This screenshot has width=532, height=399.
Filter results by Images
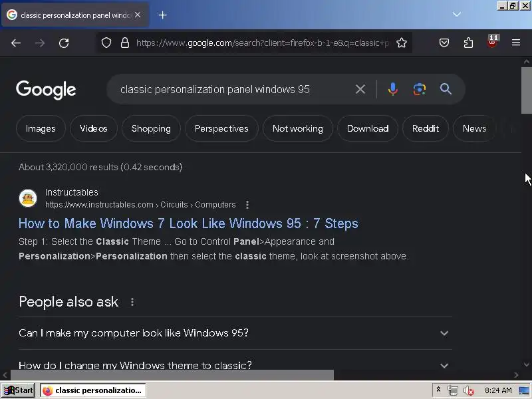(41, 128)
